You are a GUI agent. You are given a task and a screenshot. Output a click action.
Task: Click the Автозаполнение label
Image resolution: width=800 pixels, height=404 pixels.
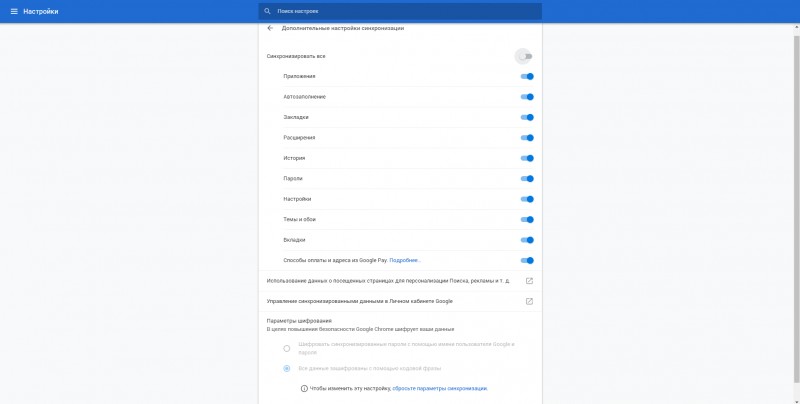[x=305, y=97]
